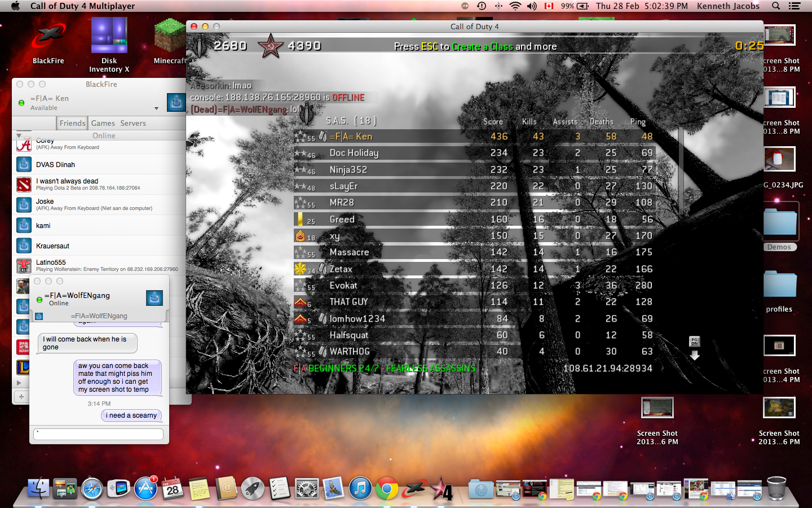Click player Massacre on the scoreboard
The width and height of the screenshot is (812, 508).
pyautogui.click(x=350, y=252)
